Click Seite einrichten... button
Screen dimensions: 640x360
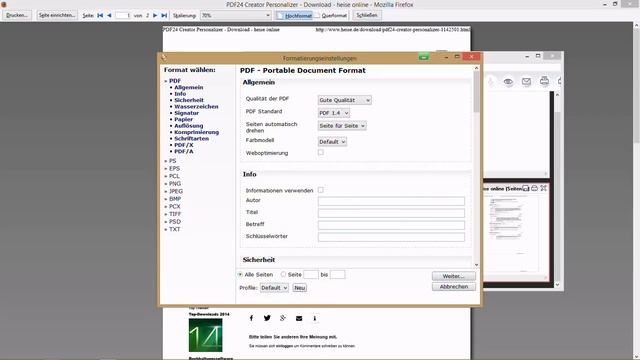point(57,15)
